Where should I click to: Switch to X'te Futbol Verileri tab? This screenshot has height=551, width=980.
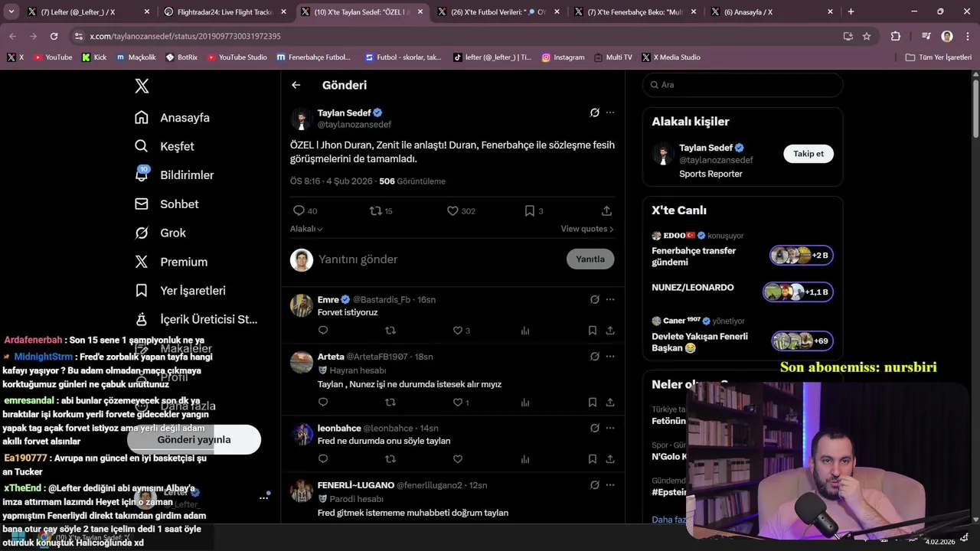click(498, 11)
